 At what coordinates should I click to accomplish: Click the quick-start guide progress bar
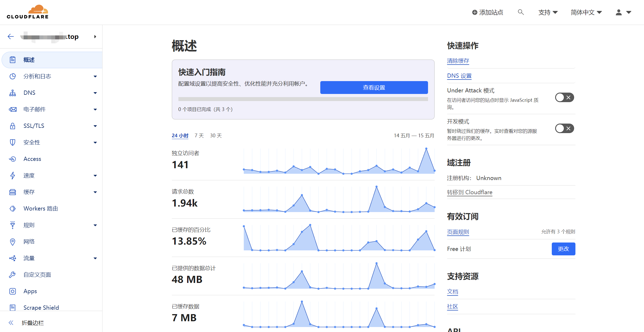coord(303,99)
